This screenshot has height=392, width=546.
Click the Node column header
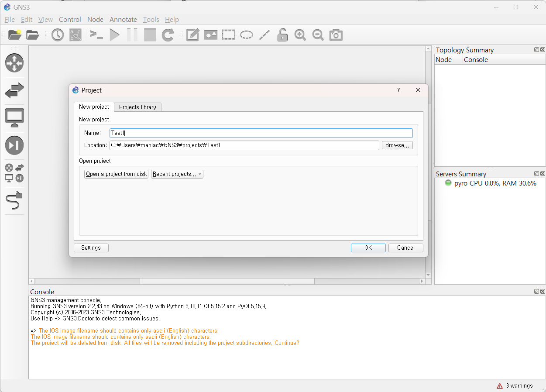[449, 60]
